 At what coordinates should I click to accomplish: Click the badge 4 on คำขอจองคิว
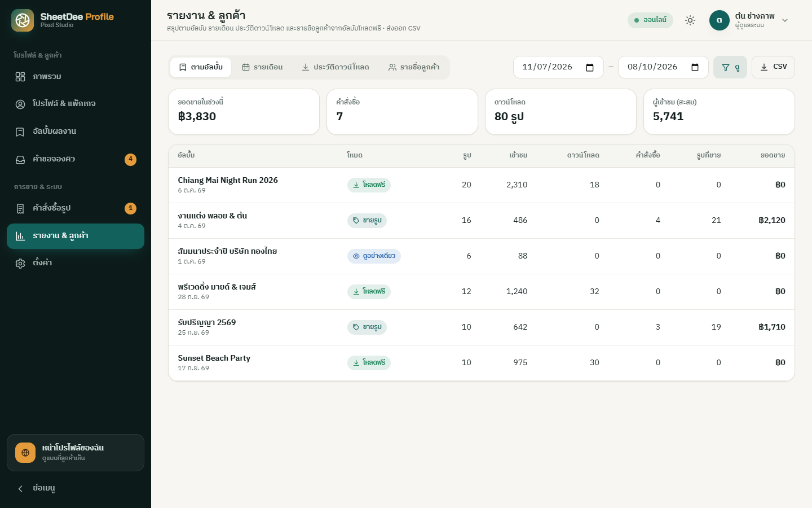(130, 159)
